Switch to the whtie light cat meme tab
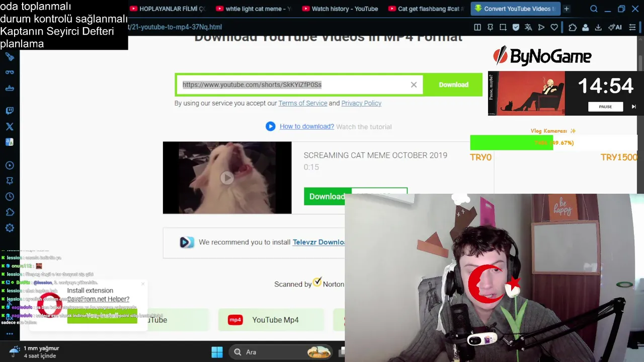Screen dimensions: 644x362 click(x=253, y=9)
